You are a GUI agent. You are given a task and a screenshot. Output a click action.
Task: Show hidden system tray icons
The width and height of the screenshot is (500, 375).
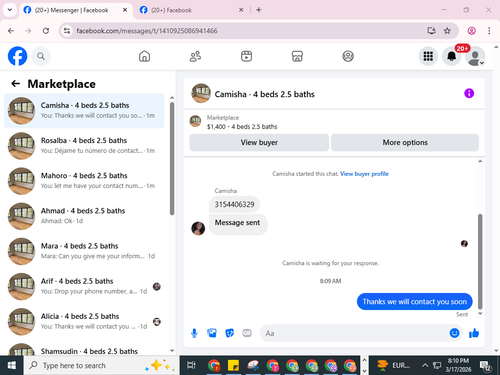(425, 365)
